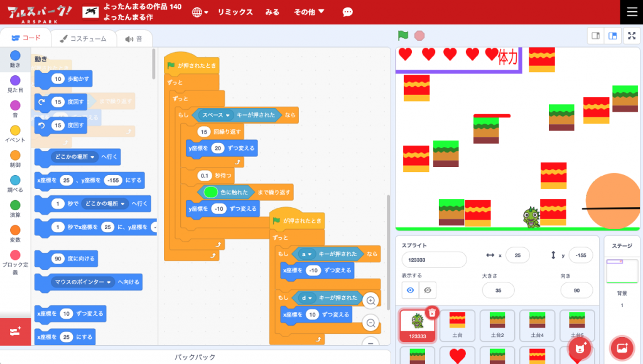Viewport: 643px width, 364px height.
Task: Hide the sprite with the crossed-eye icon
Action: coord(427,290)
